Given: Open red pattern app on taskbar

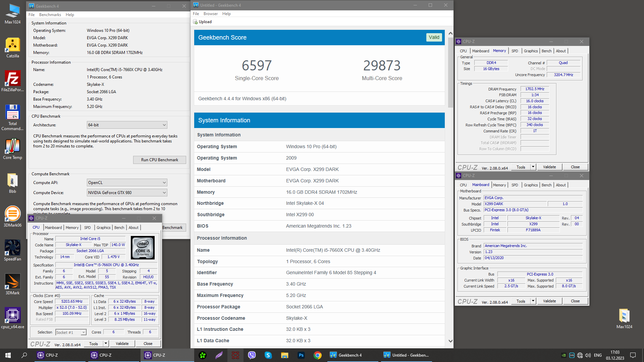Looking at the screenshot, I should tap(235, 355).
